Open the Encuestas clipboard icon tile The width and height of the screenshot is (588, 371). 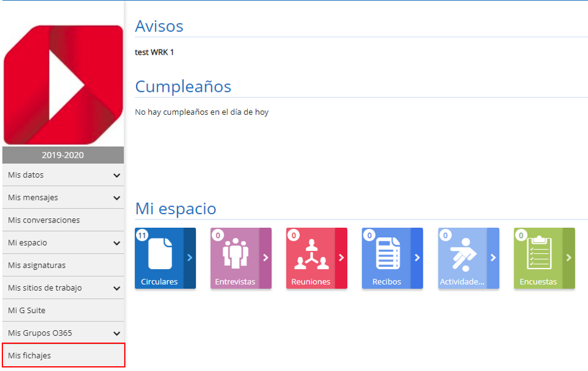pyautogui.click(x=538, y=253)
